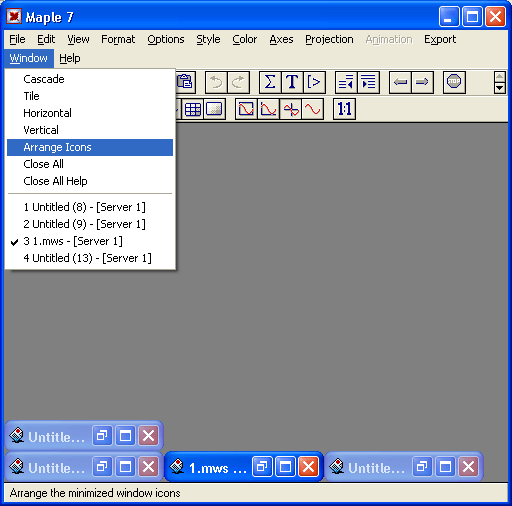The width and height of the screenshot is (512, 506).
Task: Expand the toolbar scroll down arrow
Action: pos(499,88)
